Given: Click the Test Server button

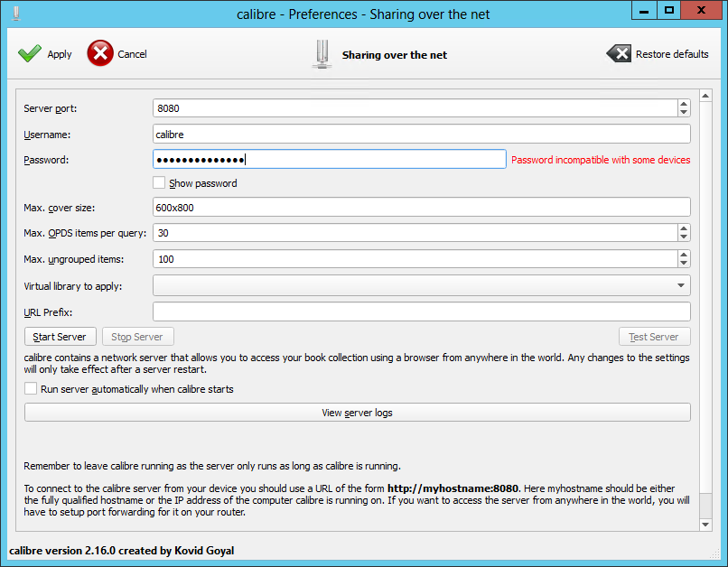Looking at the screenshot, I should point(654,337).
